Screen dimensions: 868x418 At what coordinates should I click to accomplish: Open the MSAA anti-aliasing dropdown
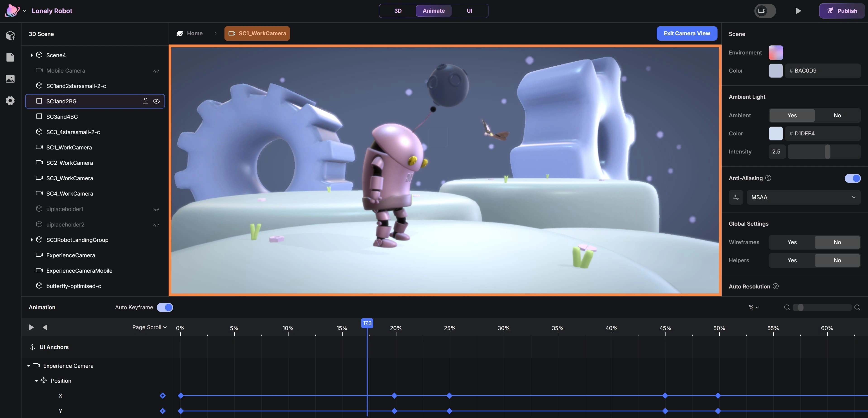click(804, 197)
